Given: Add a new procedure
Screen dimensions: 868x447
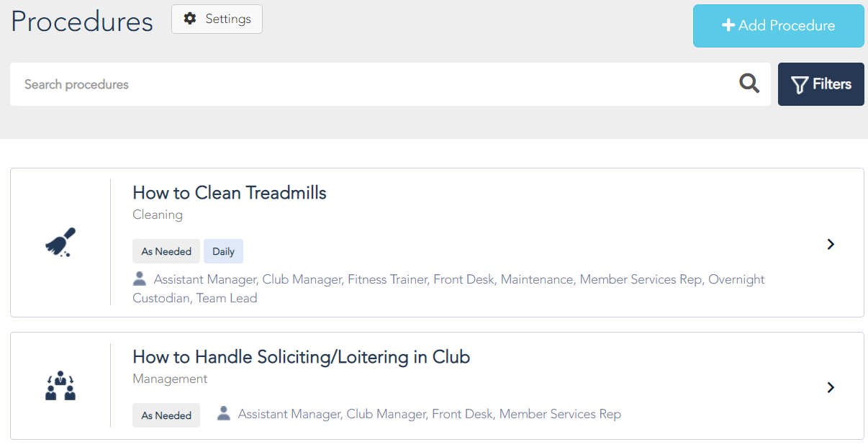Looking at the screenshot, I should coord(779,26).
